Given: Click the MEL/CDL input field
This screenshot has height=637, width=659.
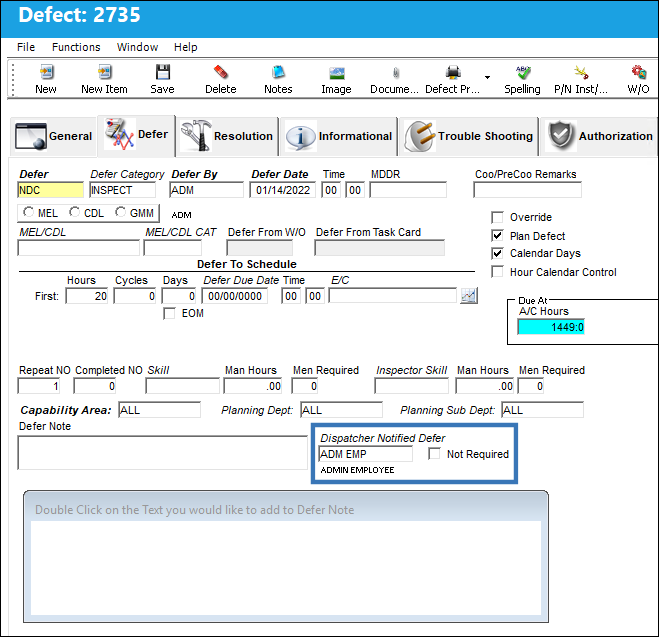Looking at the screenshot, I should point(79,248).
